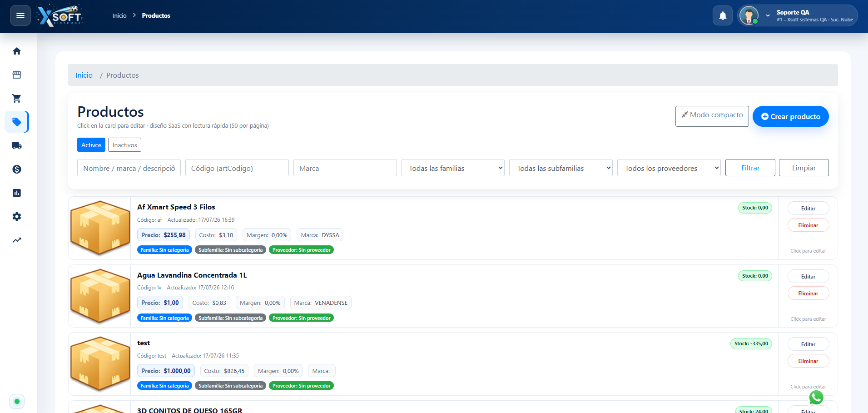Screen dimensions: 868x413
Task: Open settings gear sidebar icon
Action: pyautogui.click(x=17, y=216)
